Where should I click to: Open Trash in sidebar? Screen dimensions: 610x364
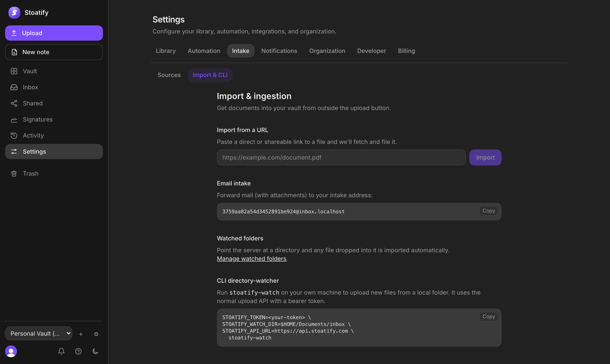[54, 173]
